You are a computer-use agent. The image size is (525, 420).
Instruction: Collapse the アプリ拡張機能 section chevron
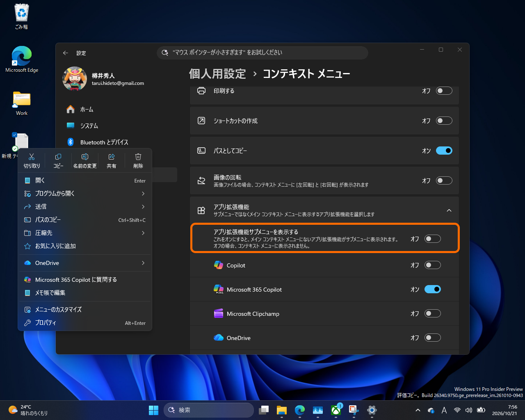coord(449,210)
